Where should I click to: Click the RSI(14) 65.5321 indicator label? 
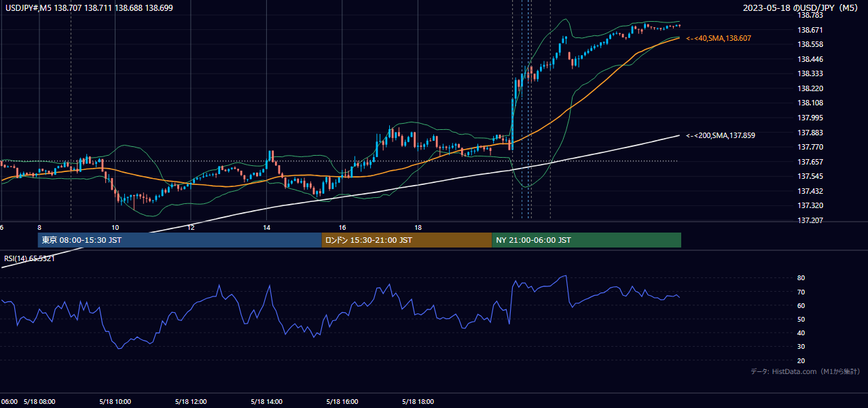pyautogui.click(x=30, y=258)
